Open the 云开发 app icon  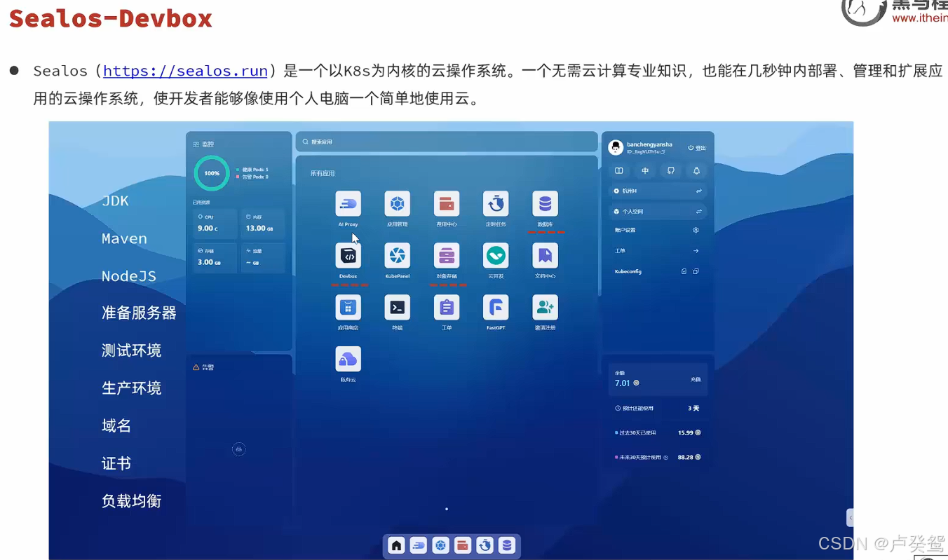click(496, 256)
